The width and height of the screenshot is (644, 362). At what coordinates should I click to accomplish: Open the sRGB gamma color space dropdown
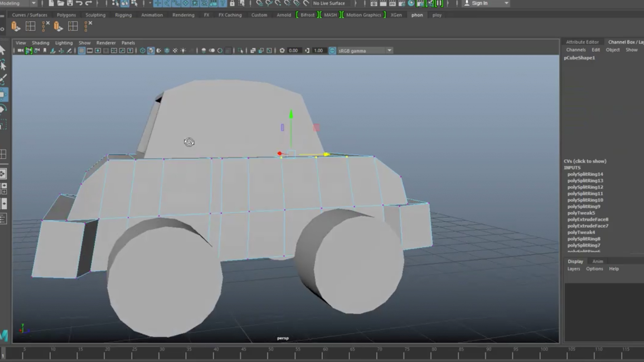[x=389, y=51]
